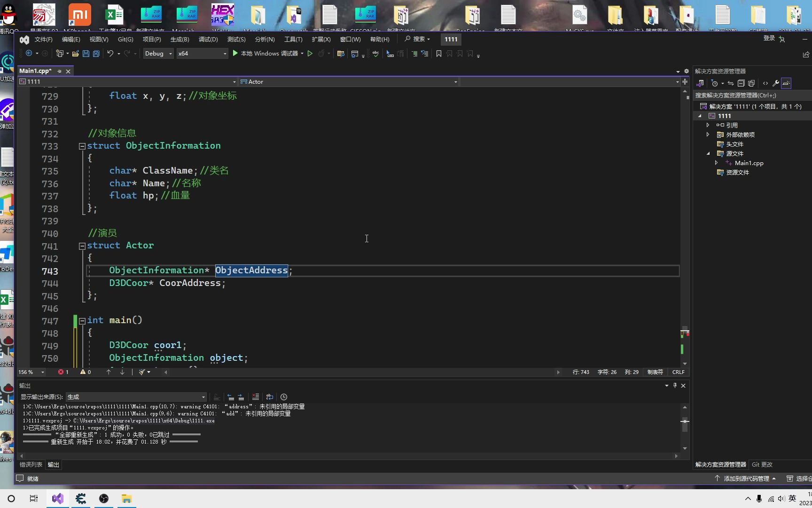The image size is (812, 508).
Task: Click the Navigate Backward arrow icon
Action: pos(29,54)
